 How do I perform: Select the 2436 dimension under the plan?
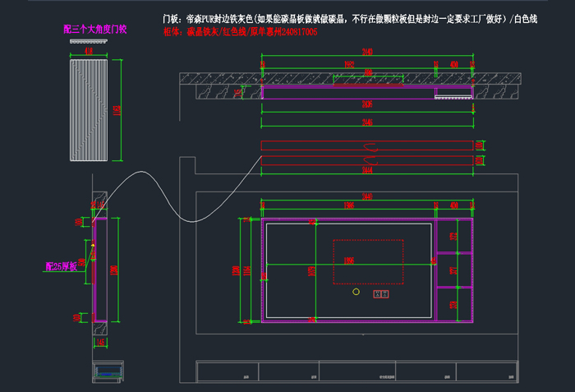coord(367,104)
